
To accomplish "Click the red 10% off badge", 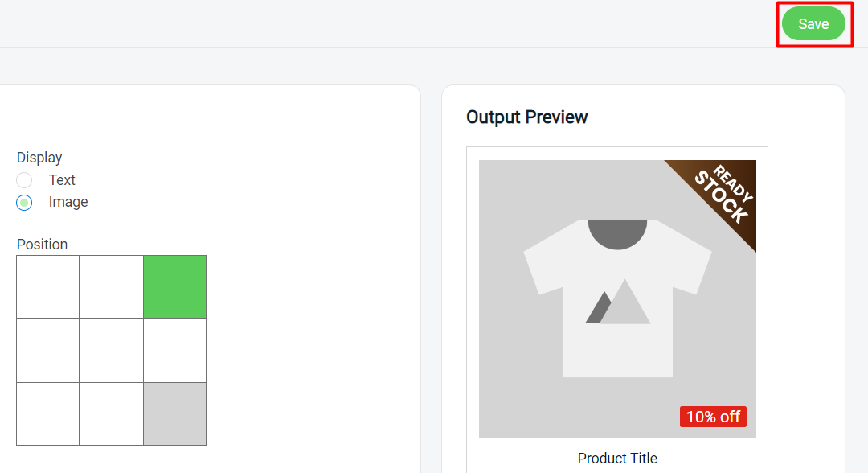I will click(713, 417).
